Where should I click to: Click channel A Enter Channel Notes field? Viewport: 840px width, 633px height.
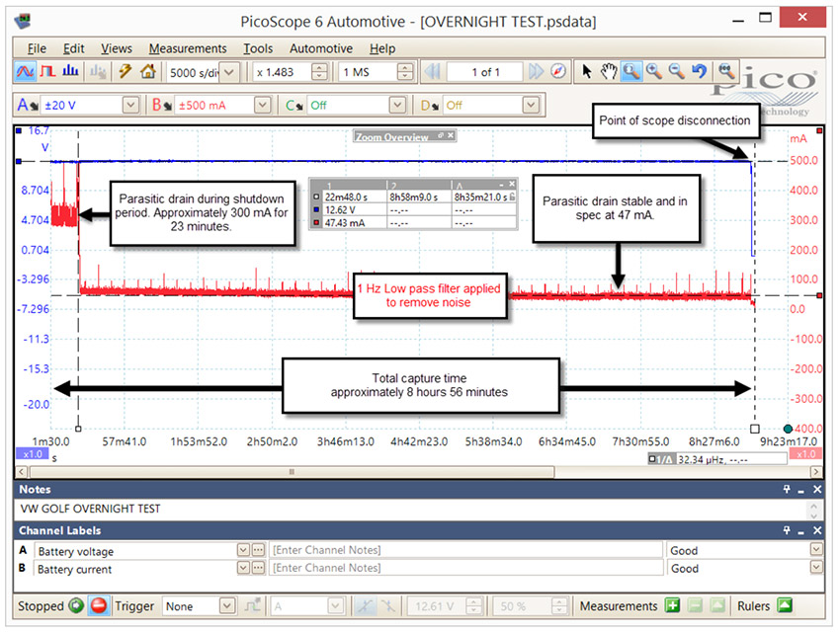[x=466, y=550]
